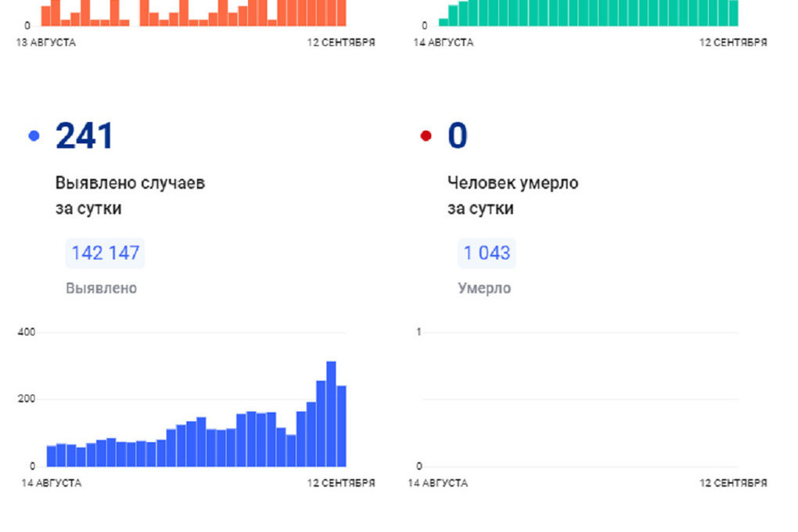Select the 142 147 total detected badge

pyautogui.click(x=105, y=253)
